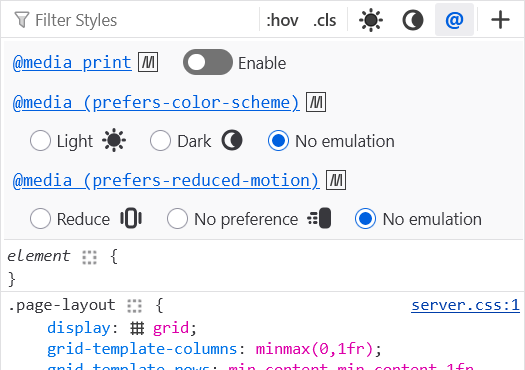This screenshot has width=525, height=370.
Task: Select the Reduce motion radio button
Action: (x=40, y=219)
